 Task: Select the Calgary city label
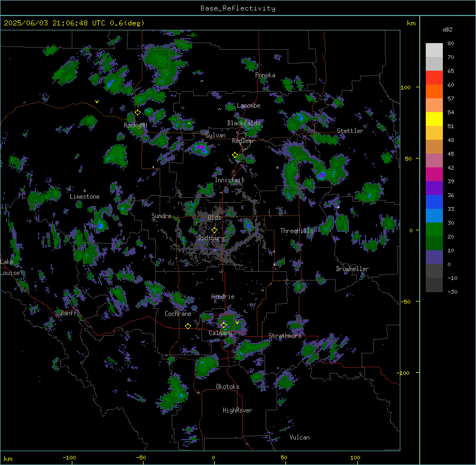[x=220, y=333]
